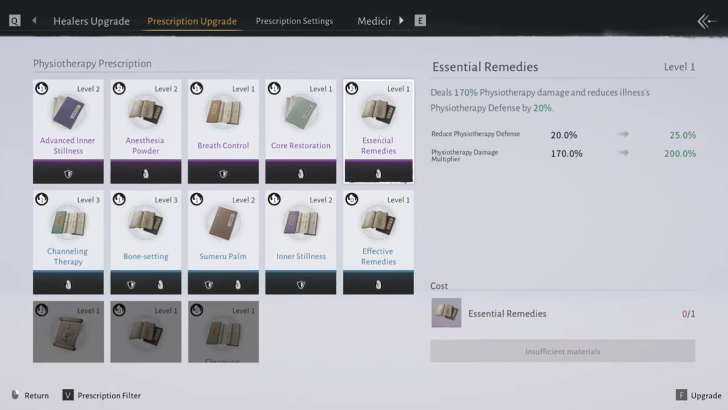Click the Physiotherapy Prescription heading
Screen dimensions: 728x410
click(x=92, y=64)
